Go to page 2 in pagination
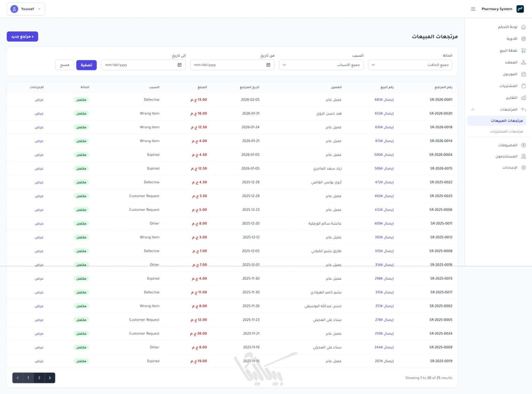532x394 pixels. (39, 378)
